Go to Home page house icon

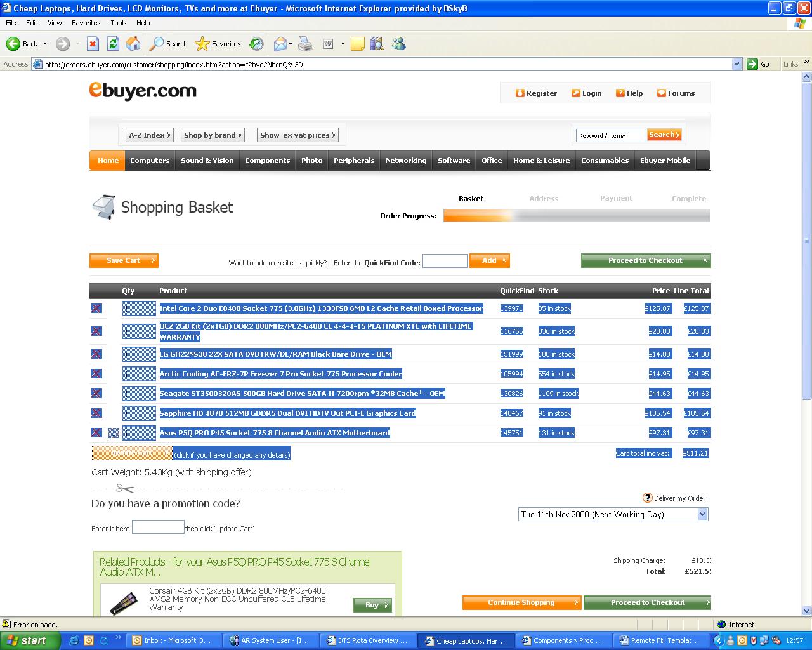[133, 44]
